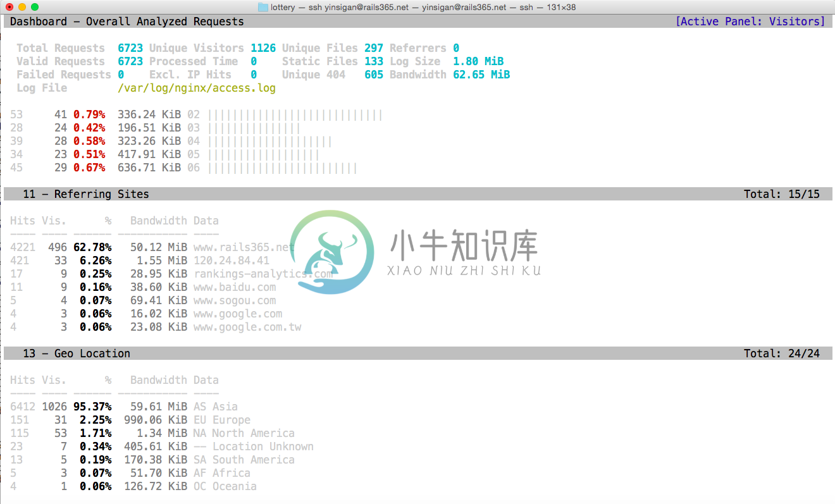The height and width of the screenshot is (504, 835).
Task: Click the NA North America geo location row
Action: pos(152,433)
